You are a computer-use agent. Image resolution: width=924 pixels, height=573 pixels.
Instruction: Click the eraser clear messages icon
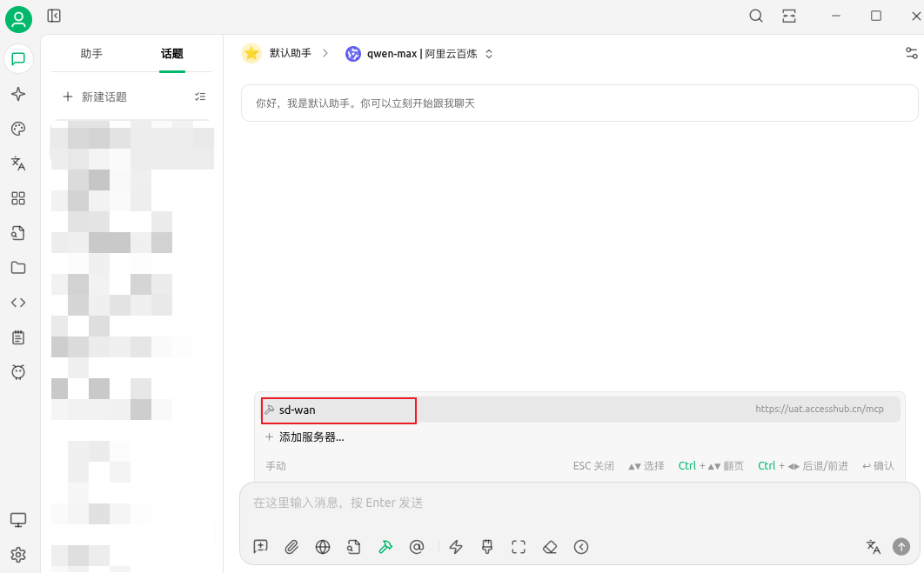pos(550,547)
